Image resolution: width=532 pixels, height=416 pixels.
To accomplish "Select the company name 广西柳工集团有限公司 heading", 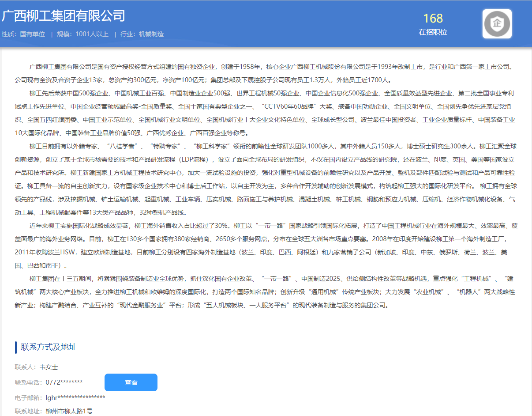I will click(x=63, y=16).
